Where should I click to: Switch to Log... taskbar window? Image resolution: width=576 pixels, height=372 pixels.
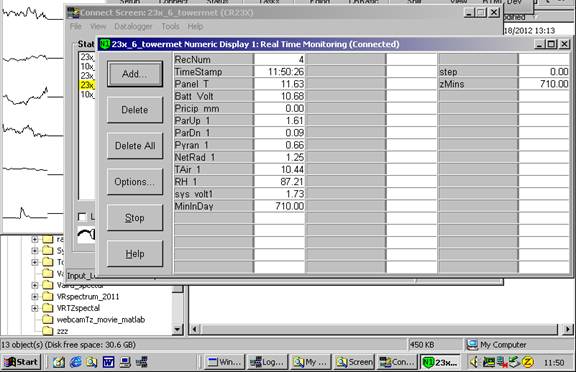point(267,362)
